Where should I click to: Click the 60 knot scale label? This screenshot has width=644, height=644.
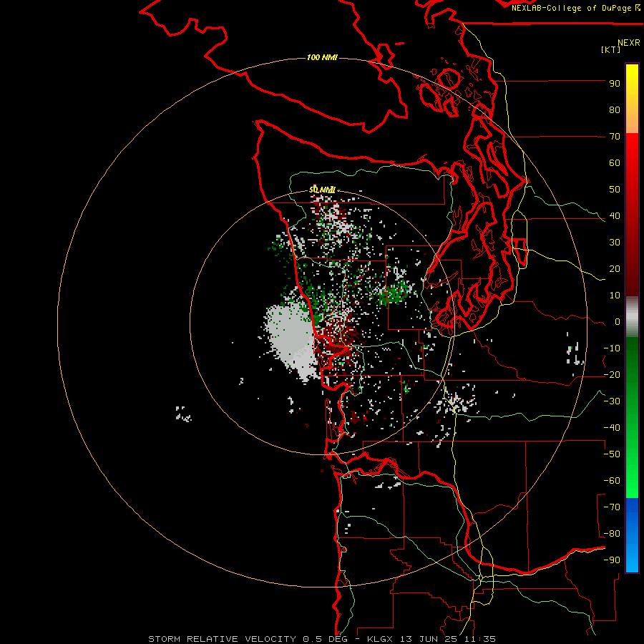[615, 163]
